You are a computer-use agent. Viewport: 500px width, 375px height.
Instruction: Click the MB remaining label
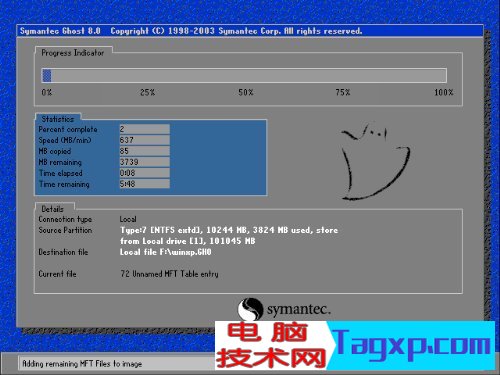[x=60, y=162]
